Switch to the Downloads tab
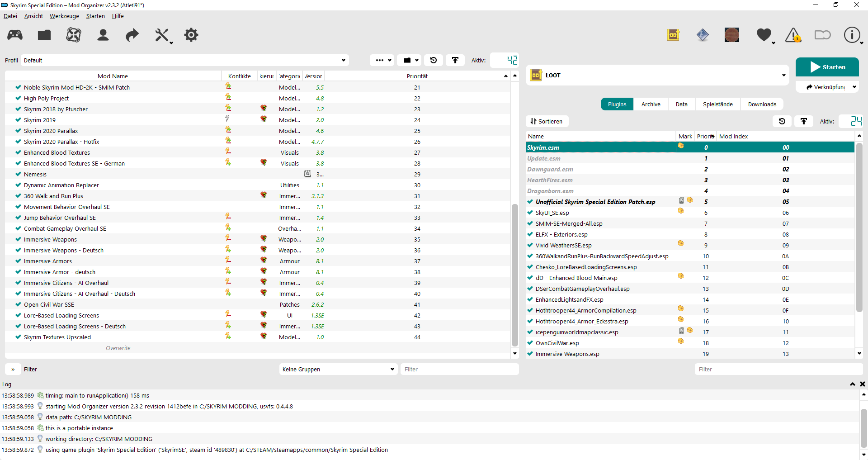The image size is (868, 460). click(x=762, y=104)
